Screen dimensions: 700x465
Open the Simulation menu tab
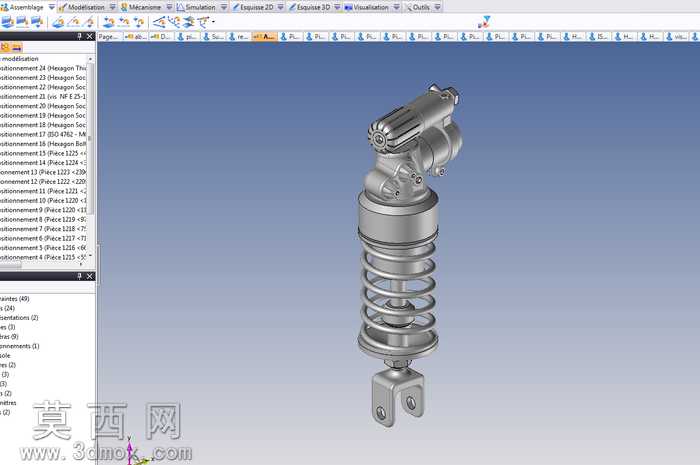pos(196,7)
